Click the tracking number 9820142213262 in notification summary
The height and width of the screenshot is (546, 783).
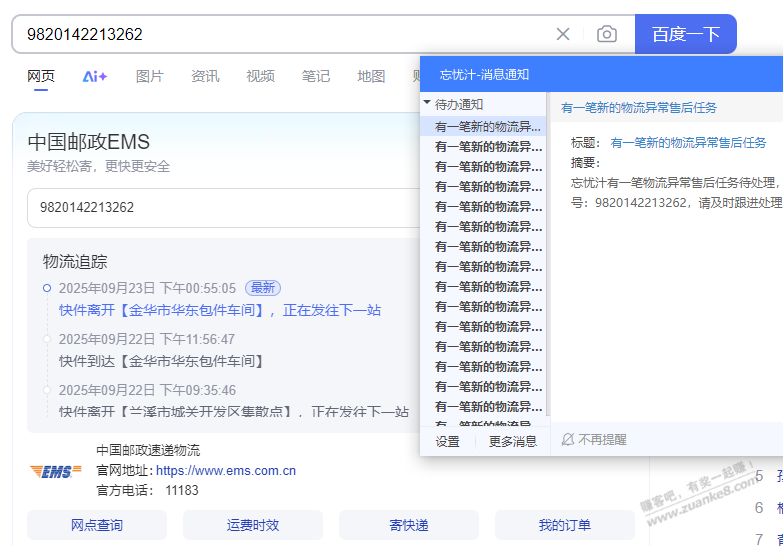641,203
